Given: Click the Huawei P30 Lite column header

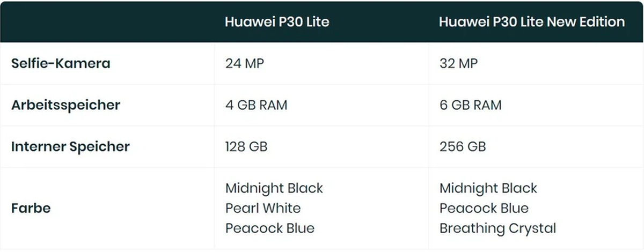Looking at the screenshot, I should [277, 22].
